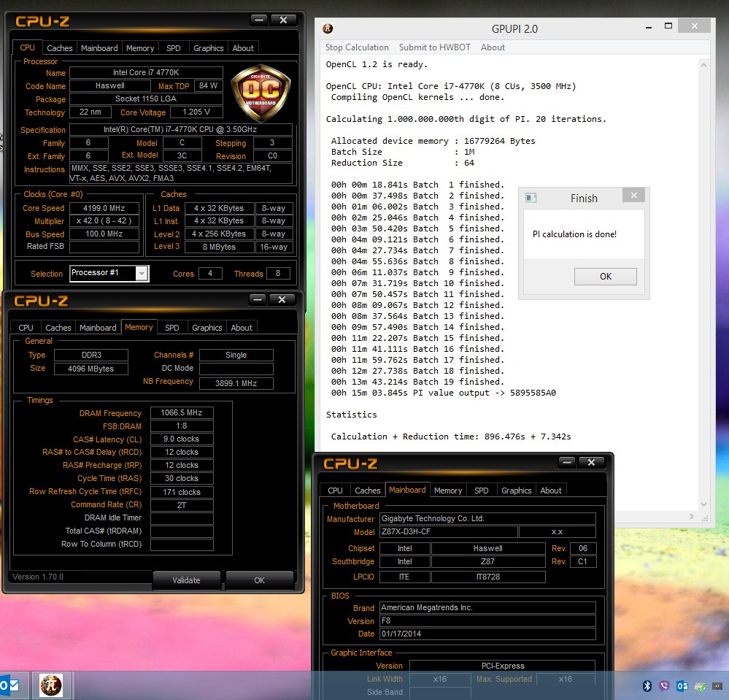Screen dimensions: 729x700
Task: Click the GPUPI application icon in title bar
Action: [x=328, y=28]
